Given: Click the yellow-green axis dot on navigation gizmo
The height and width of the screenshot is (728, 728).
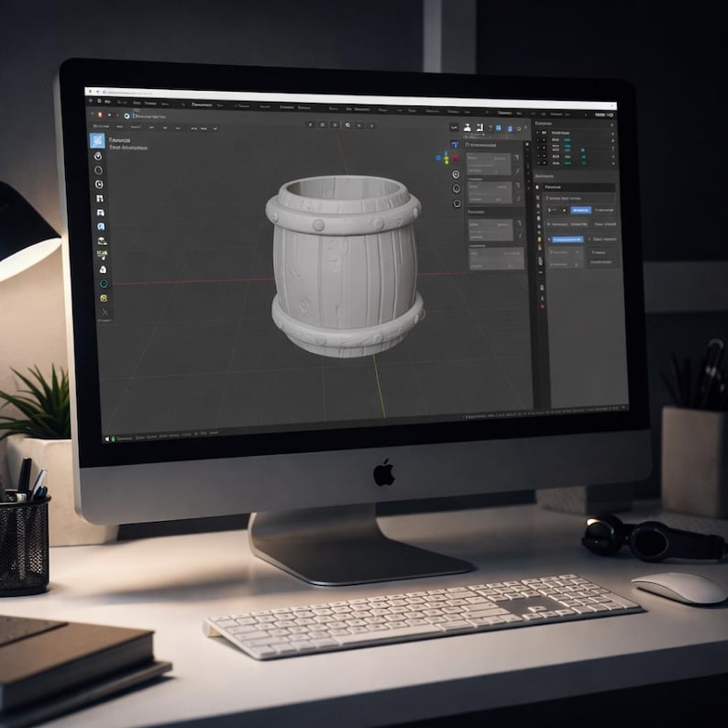Looking at the screenshot, I should 447,160.
